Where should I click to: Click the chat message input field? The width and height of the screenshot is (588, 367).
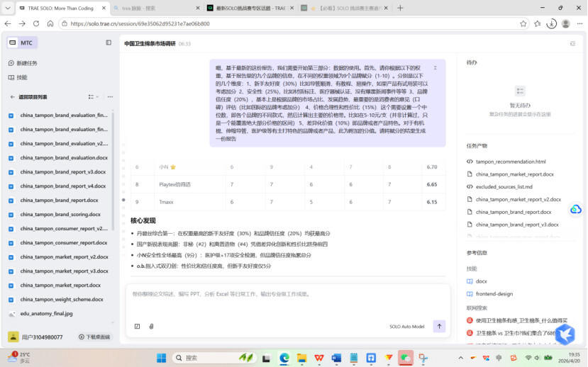[x=284, y=294]
